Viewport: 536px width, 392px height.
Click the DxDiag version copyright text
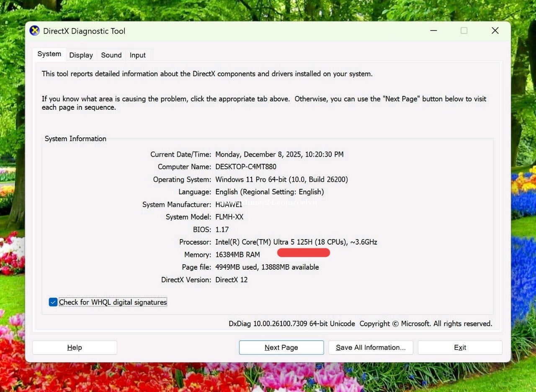pyautogui.click(x=360, y=324)
